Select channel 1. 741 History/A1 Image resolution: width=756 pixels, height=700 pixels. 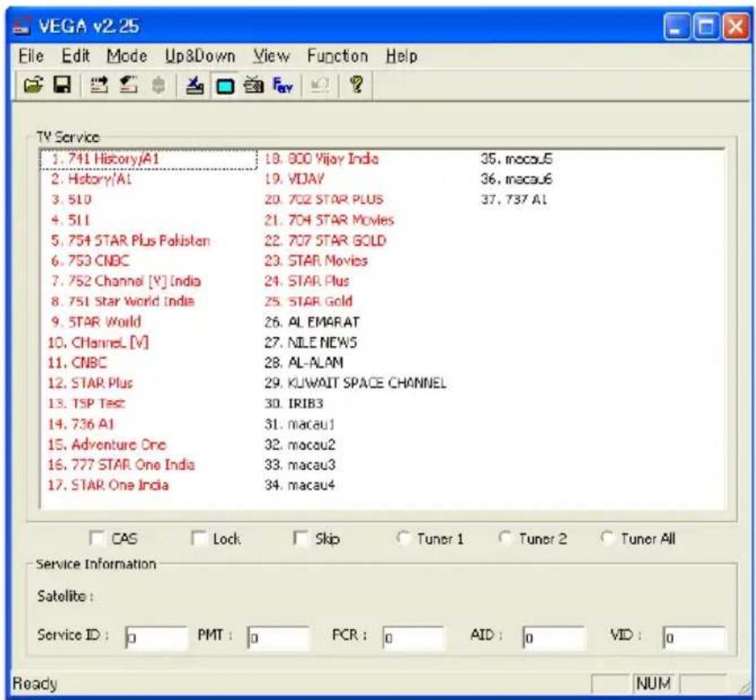[149, 159]
